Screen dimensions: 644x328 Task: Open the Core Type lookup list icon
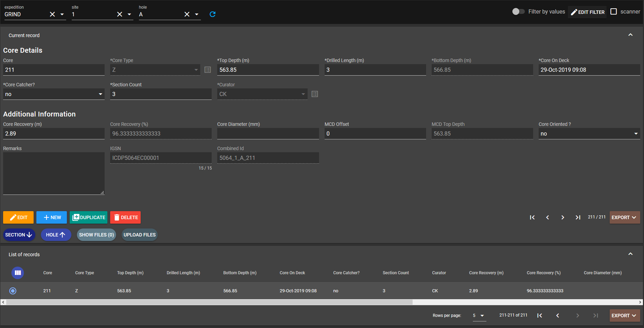pos(208,69)
